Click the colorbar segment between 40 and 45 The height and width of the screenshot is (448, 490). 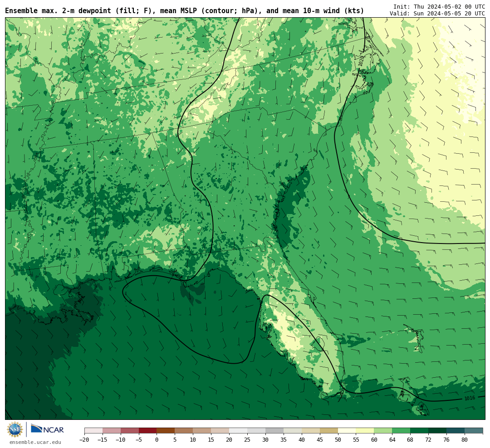pyautogui.click(x=311, y=431)
